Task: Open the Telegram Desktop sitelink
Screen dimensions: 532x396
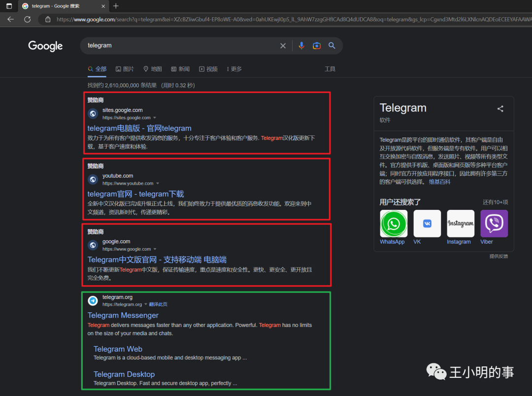Action: click(124, 374)
